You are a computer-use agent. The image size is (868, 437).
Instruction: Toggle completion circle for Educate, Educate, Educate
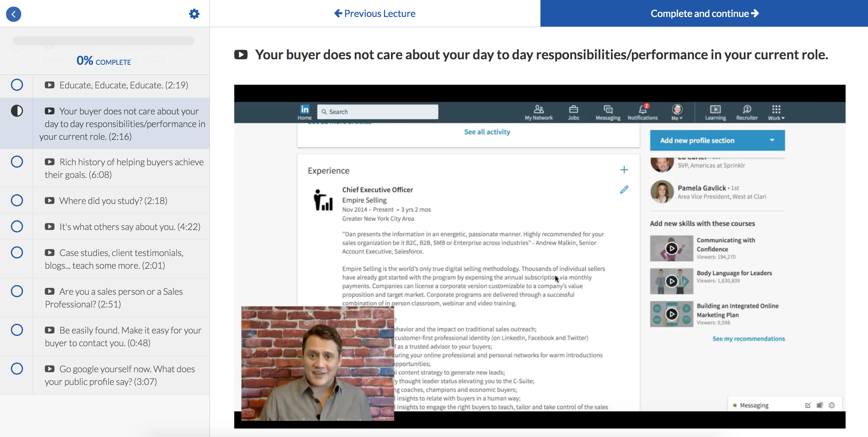tap(17, 85)
